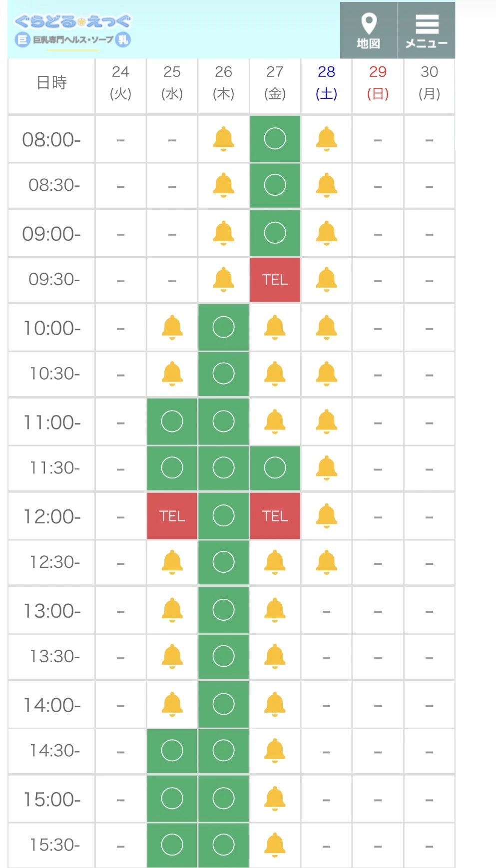Pick open slot Thursday 26 at 14:00

[x=223, y=704]
